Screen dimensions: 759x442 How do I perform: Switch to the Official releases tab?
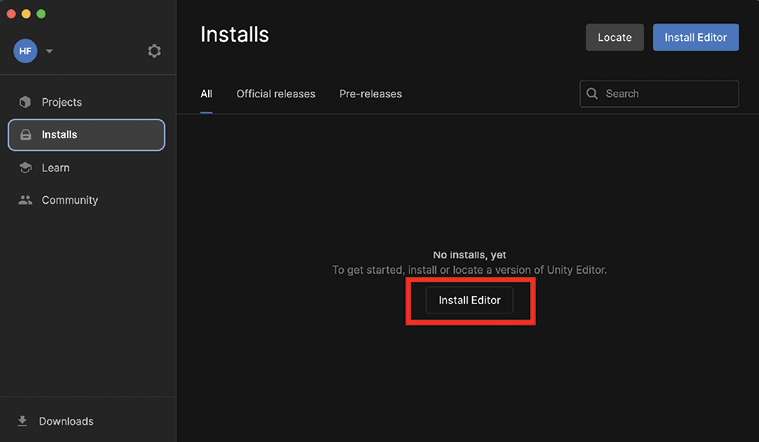[x=275, y=94]
